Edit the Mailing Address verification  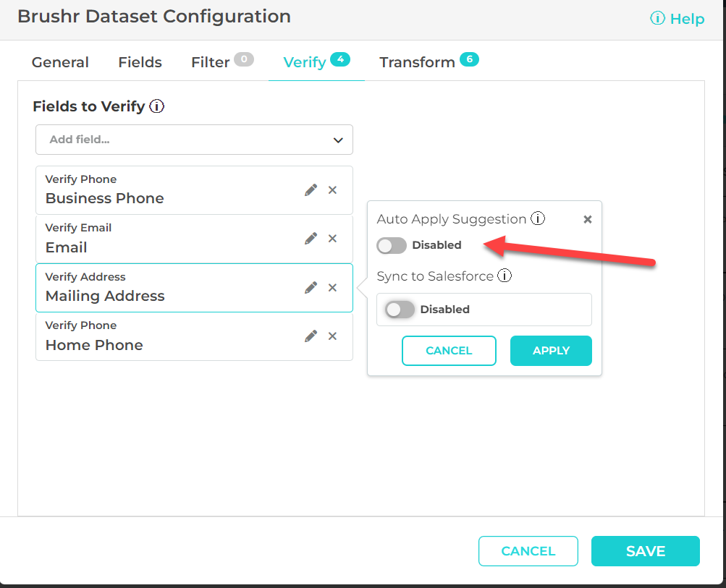(311, 288)
